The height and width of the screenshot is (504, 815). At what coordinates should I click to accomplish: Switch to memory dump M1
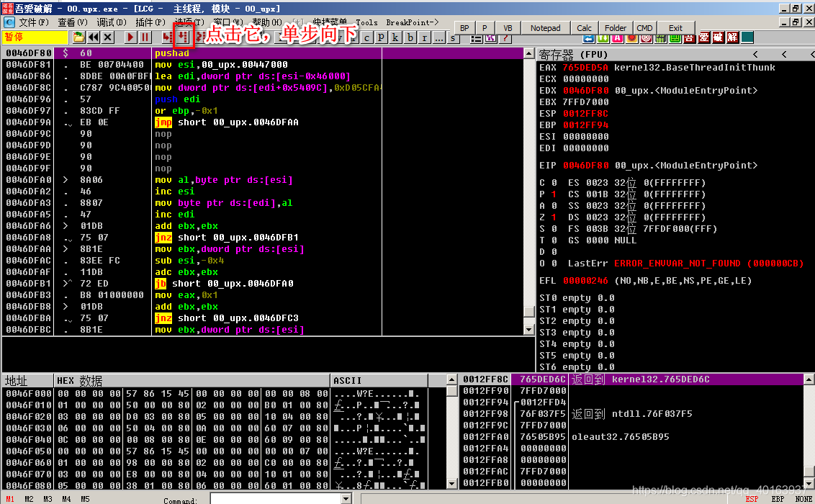point(10,499)
